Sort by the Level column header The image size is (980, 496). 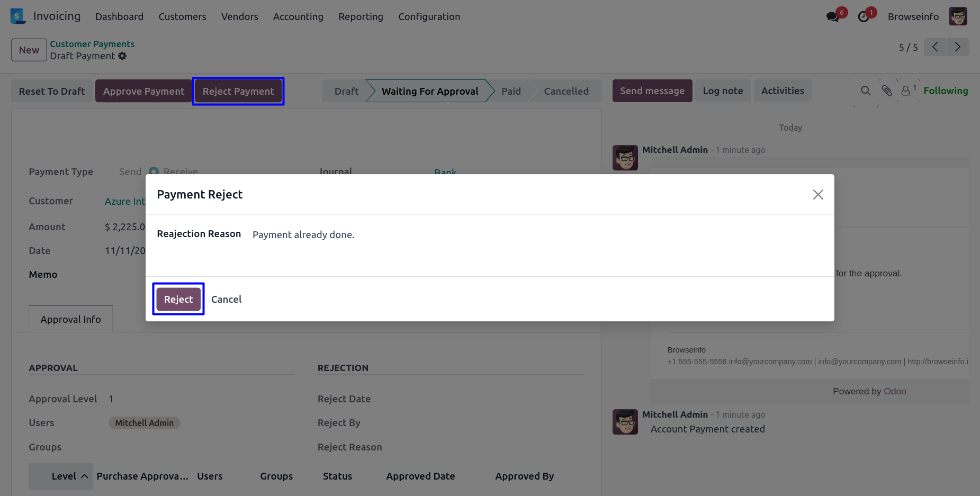(x=64, y=476)
